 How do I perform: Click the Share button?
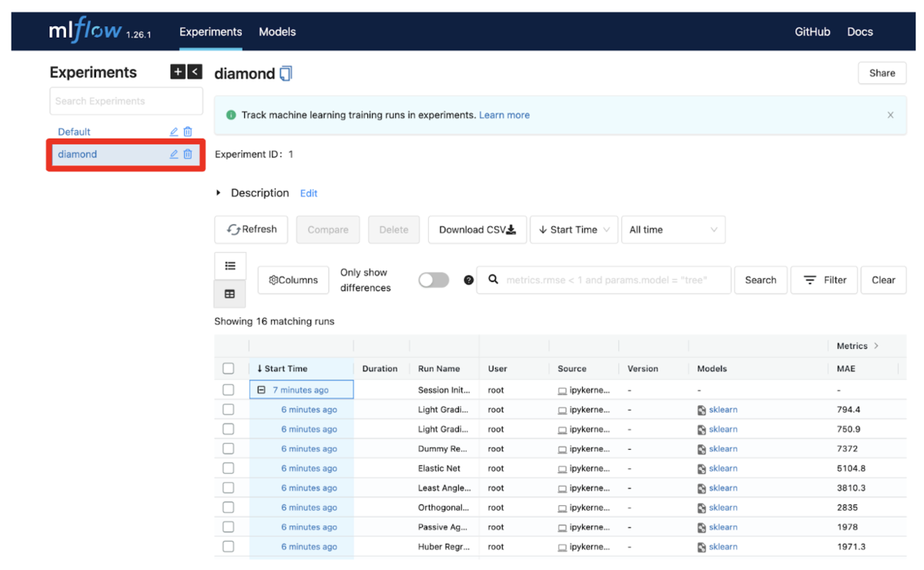coord(882,73)
